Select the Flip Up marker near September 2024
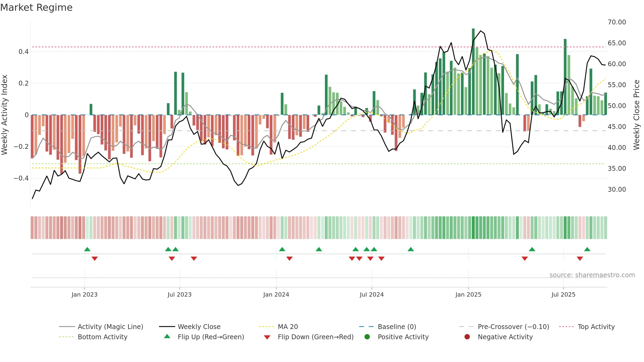Image resolution: width=644 pixels, height=362 pixels. tap(411, 249)
